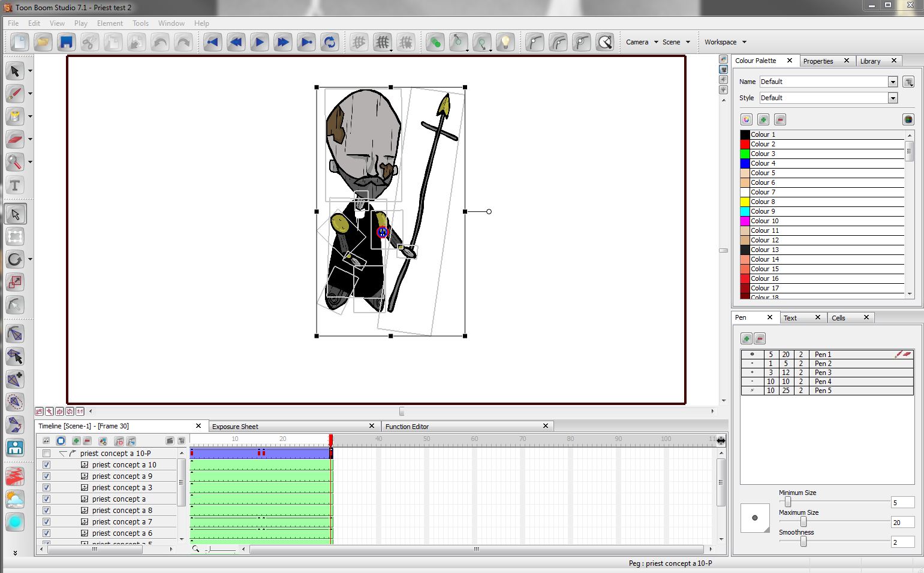The image size is (924, 573).
Task: Select the Scale tool icon
Action: click(x=15, y=282)
